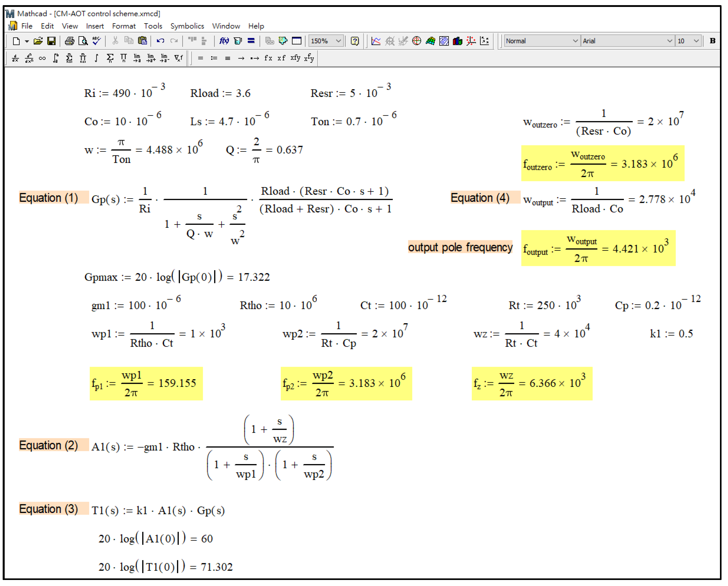Click the Calculate equals icon
Screen dimensions: 728x586
coord(251,41)
